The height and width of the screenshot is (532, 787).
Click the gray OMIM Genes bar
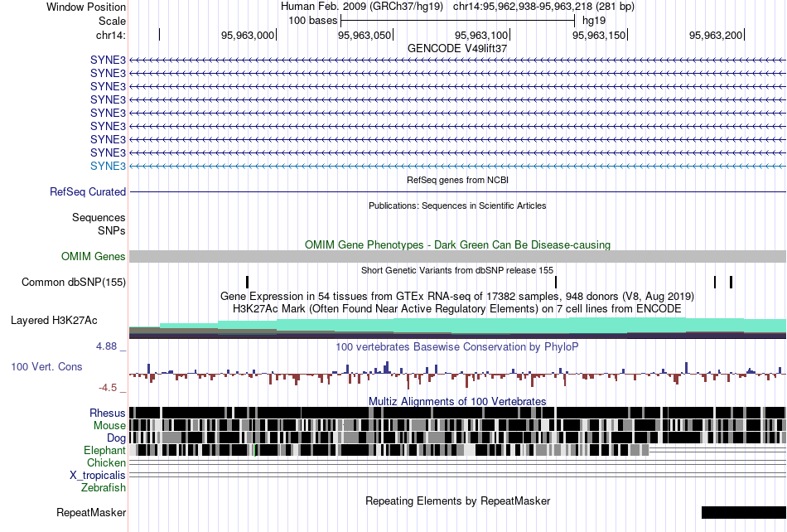457,256
